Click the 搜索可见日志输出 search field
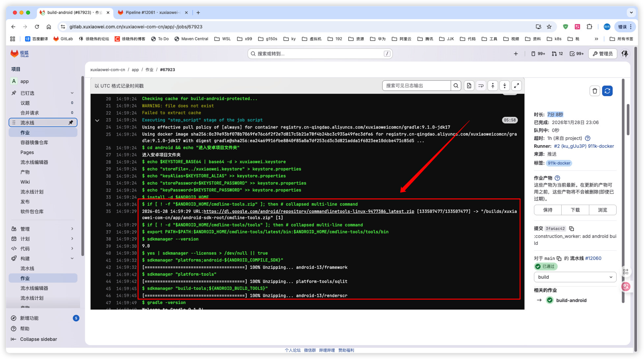The width and height of the screenshot is (644, 359). 416,86
